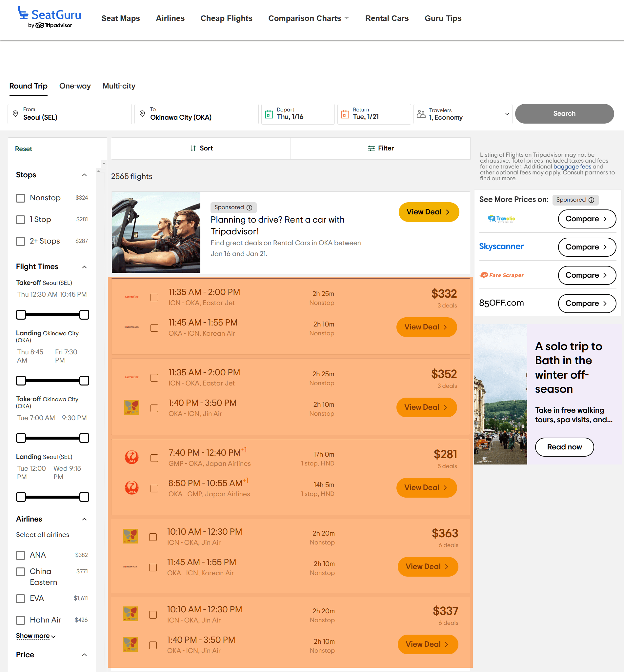Click the From Seoul (SEL) field
This screenshot has width=624, height=672.
70,114
